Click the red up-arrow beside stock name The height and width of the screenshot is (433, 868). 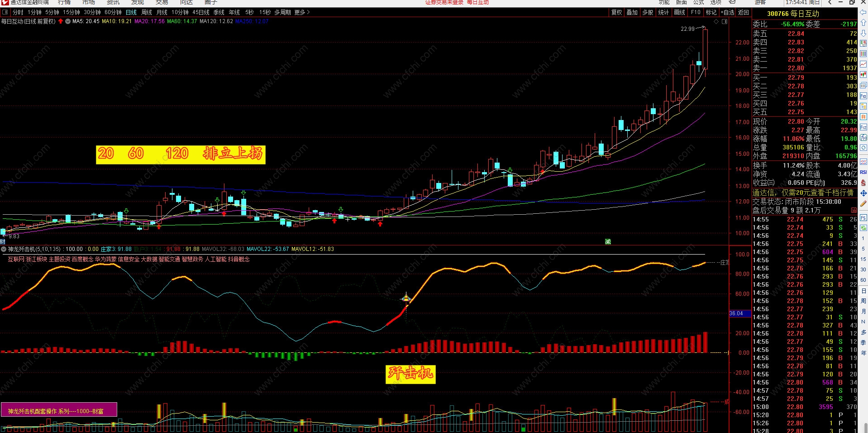(x=61, y=21)
